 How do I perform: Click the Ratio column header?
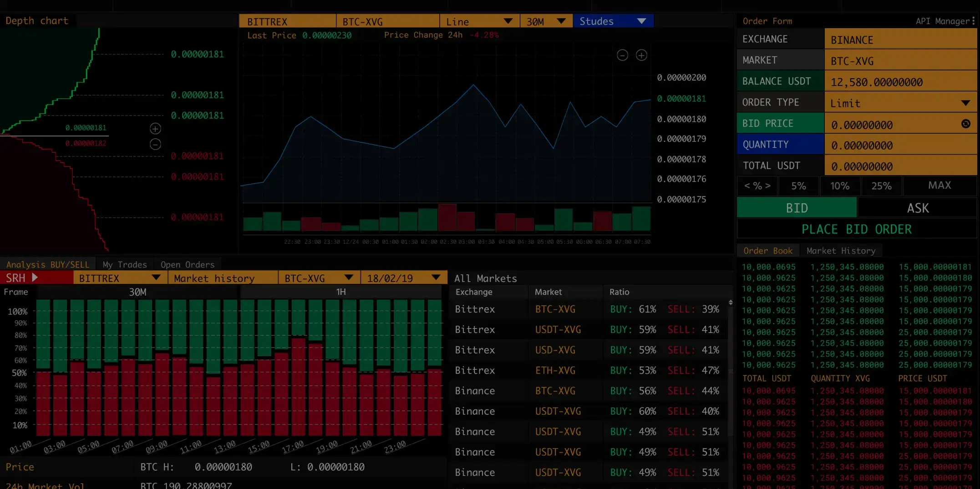(619, 292)
